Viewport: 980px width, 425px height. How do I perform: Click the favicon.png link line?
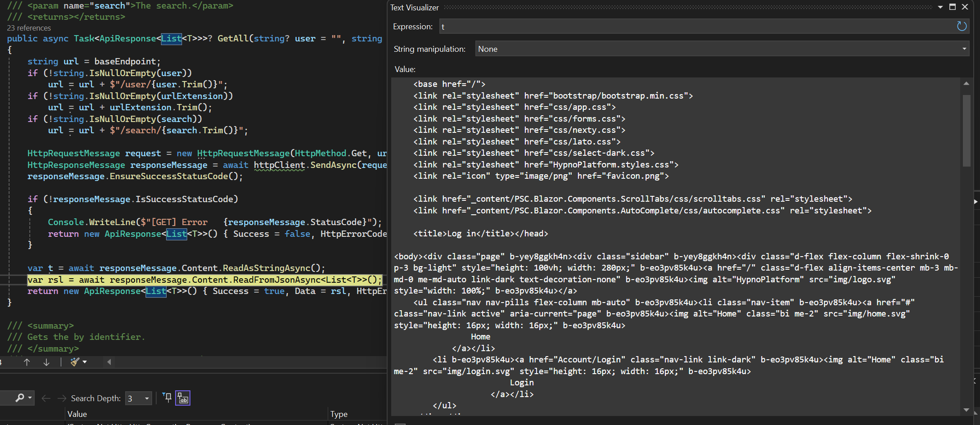pyautogui.click(x=541, y=176)
